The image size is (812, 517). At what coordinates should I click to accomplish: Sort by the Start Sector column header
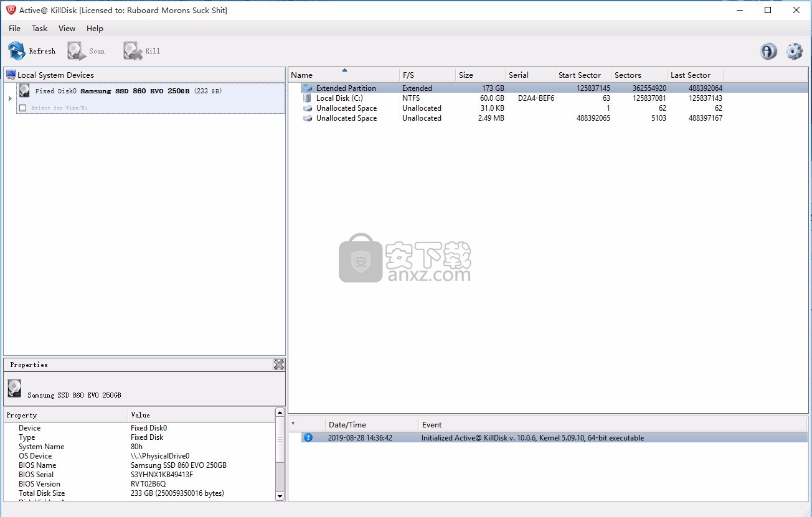click(x=583, y=75)
